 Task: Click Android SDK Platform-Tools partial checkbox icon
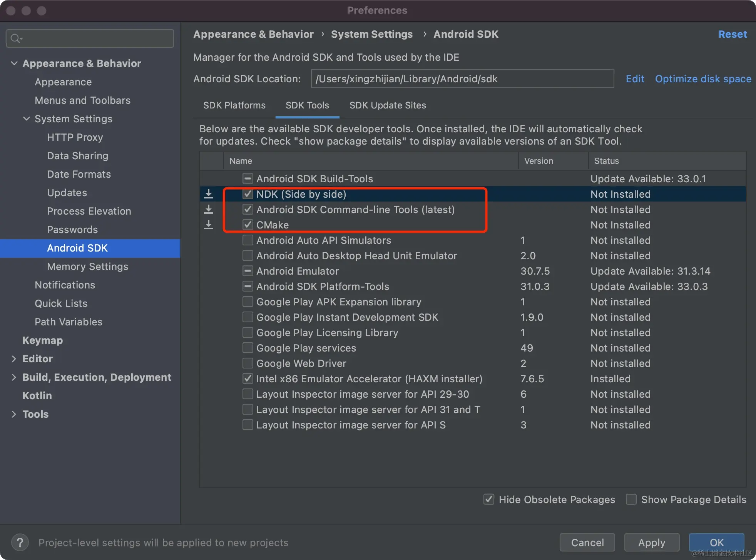click(x=248, y=286)
